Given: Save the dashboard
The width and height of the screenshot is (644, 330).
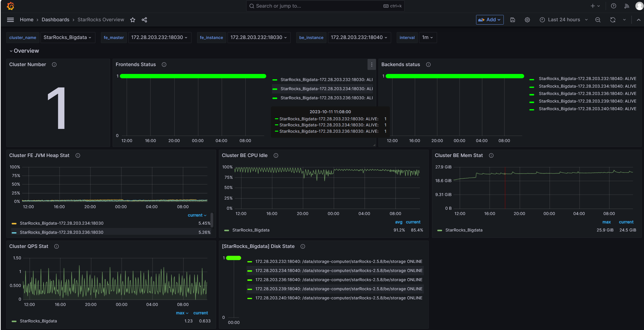Looking at the screenshot, I should pyautogui.click(x=513, y=20).
